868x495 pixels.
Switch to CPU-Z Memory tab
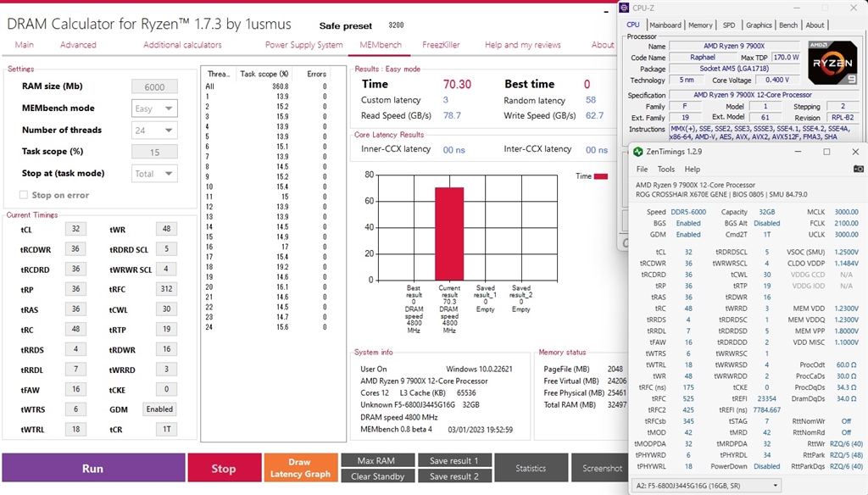[700, 25]
